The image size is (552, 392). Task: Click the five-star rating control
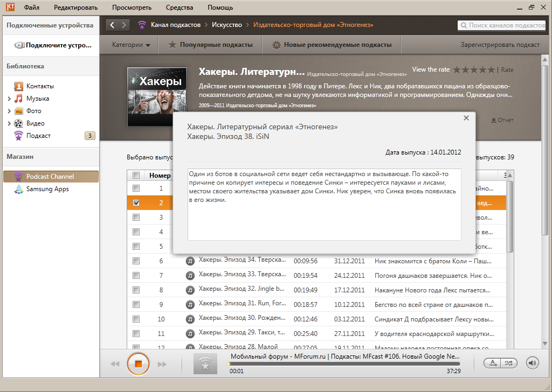(x=474, y=69)
